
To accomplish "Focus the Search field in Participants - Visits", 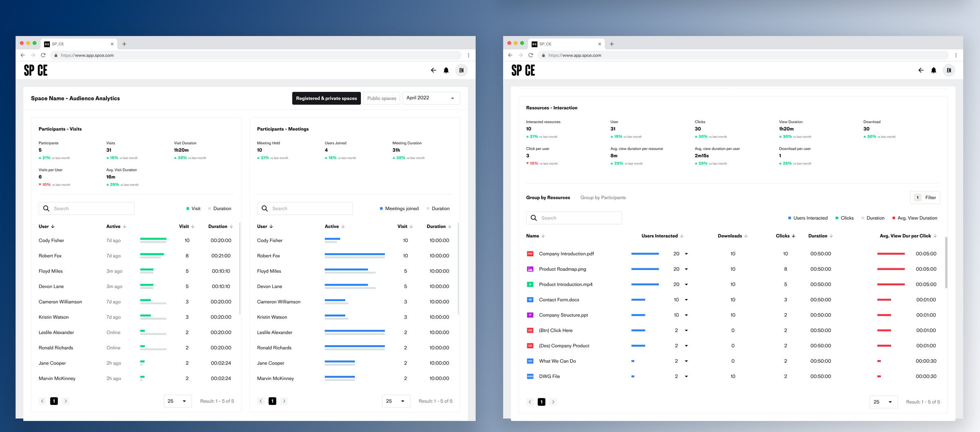I will click(86, 209).
